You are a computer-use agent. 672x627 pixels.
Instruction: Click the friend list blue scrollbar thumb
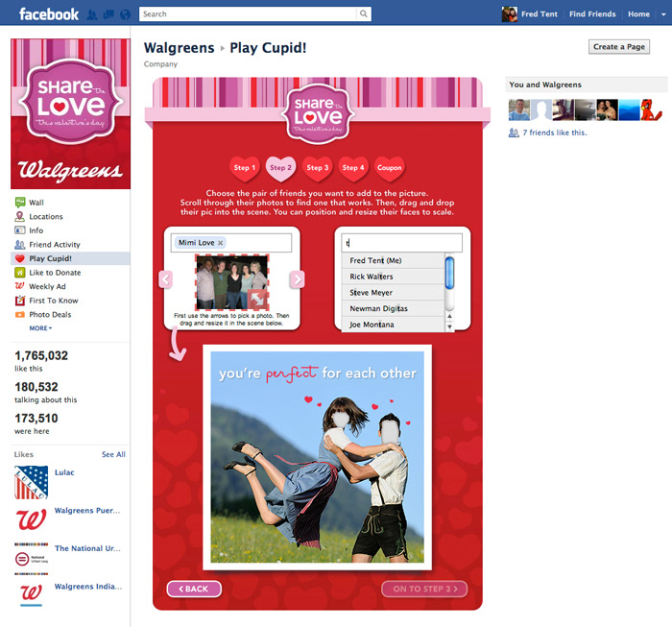(449, 273)
